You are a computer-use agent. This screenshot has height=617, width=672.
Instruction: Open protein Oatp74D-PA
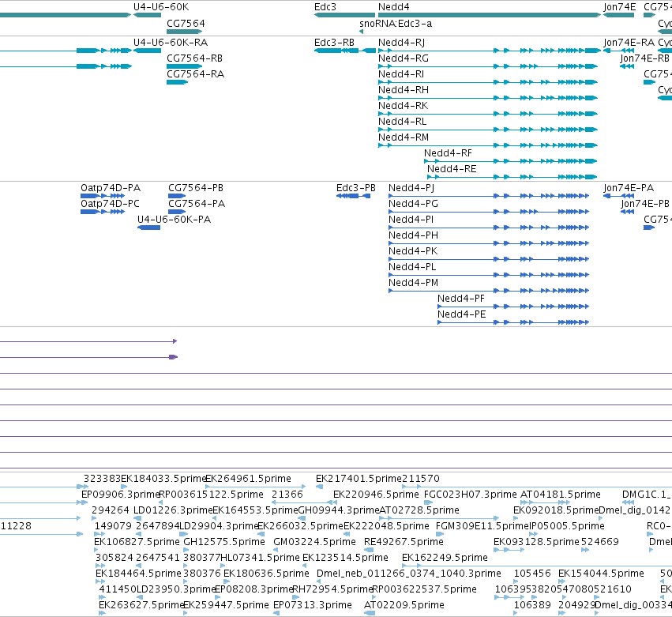pos(103,196)
